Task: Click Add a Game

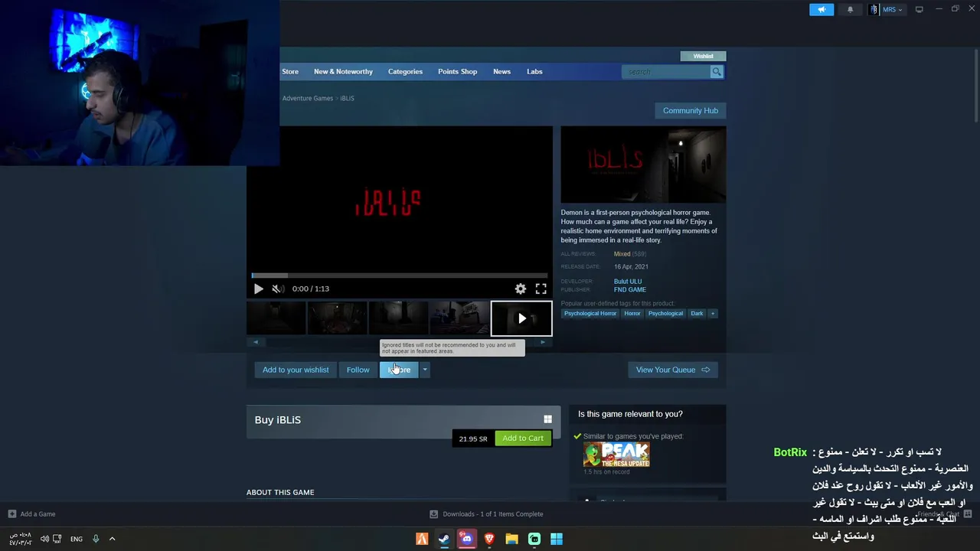Action: [x=31, y=514]
